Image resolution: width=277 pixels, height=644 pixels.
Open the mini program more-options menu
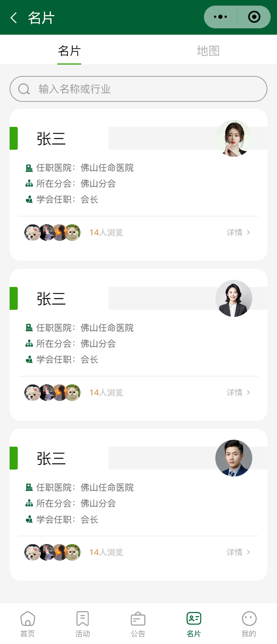(220, 17)
